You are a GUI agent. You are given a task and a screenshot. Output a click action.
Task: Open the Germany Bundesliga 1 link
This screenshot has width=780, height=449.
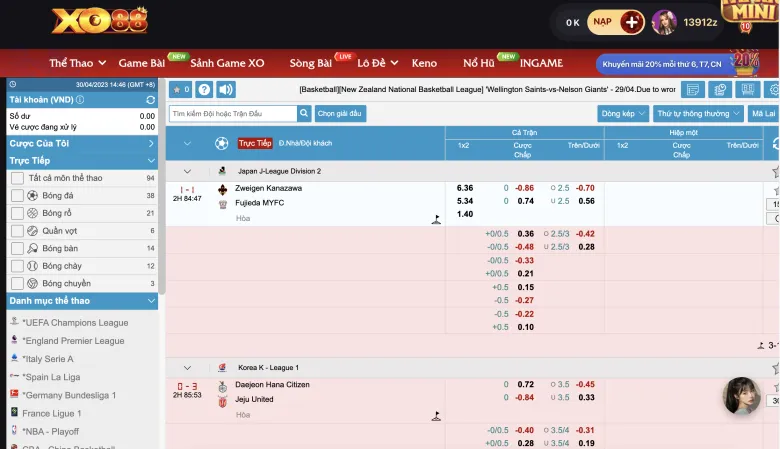69,395
